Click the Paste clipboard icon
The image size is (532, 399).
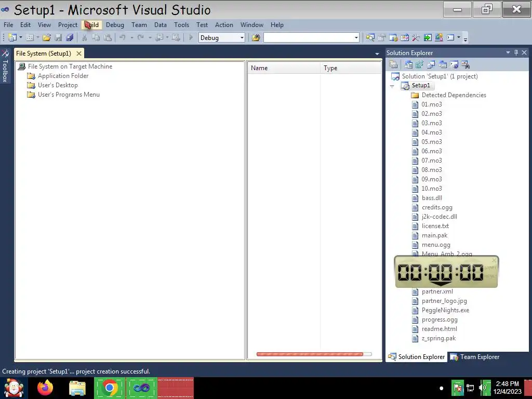(x=108, y=37)
